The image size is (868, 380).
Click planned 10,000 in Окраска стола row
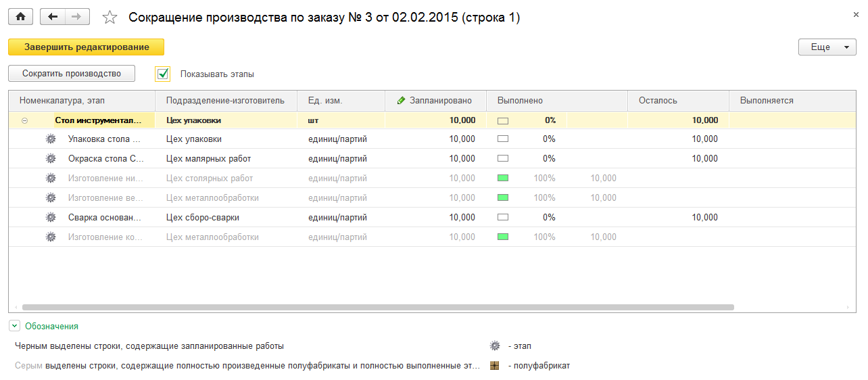(x=462, y=159)
